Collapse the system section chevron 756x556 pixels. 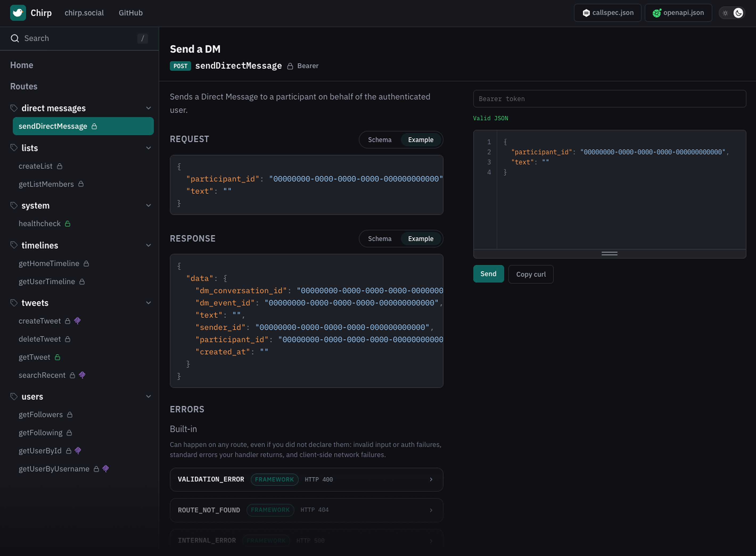[149, 205]
